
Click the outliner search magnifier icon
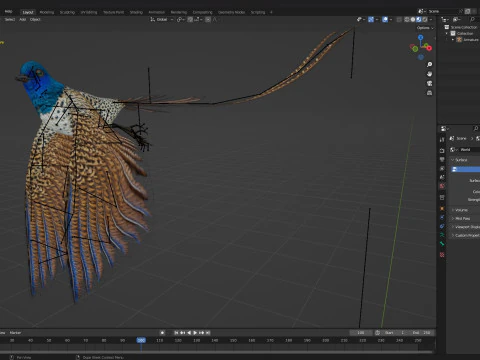coord(472,19)
